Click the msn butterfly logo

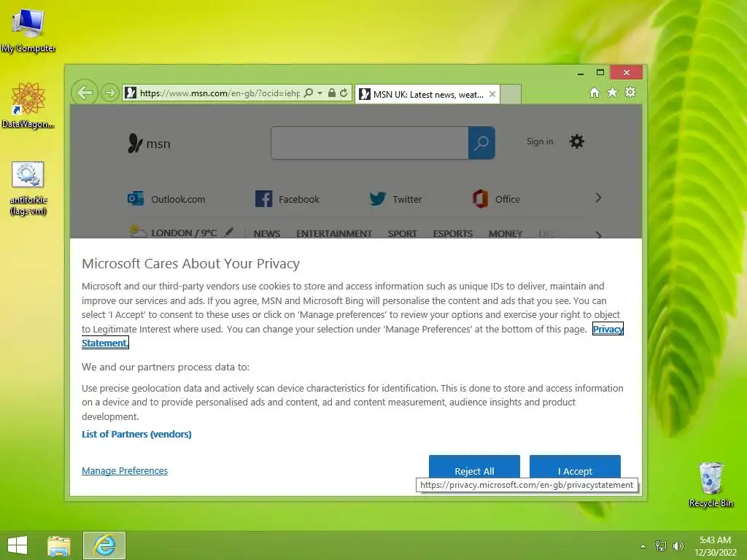(x=149, y=143)
